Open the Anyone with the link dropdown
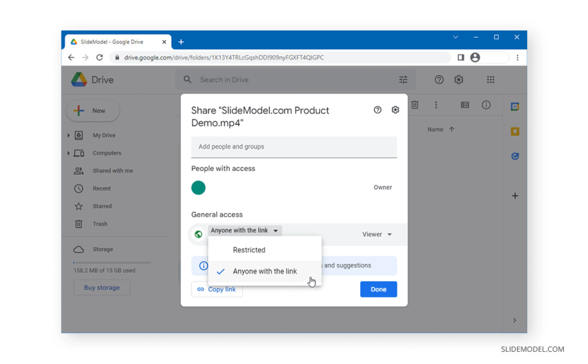 click(245, 230)
